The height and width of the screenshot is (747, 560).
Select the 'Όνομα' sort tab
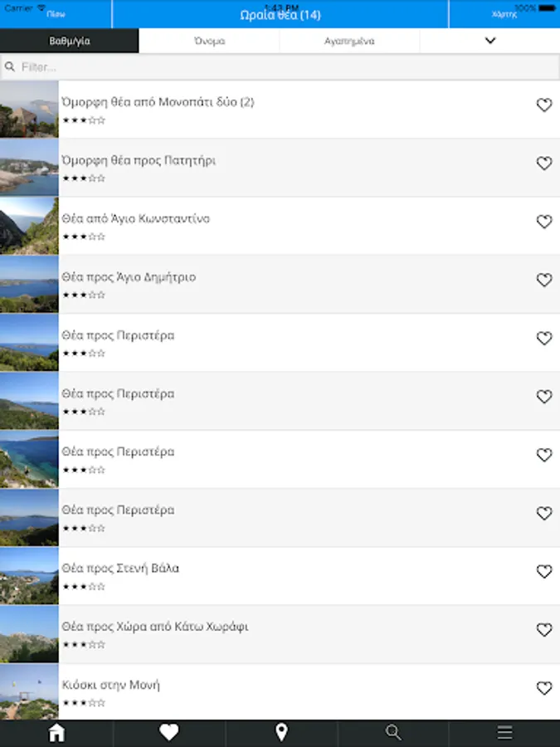click(209, 41)
